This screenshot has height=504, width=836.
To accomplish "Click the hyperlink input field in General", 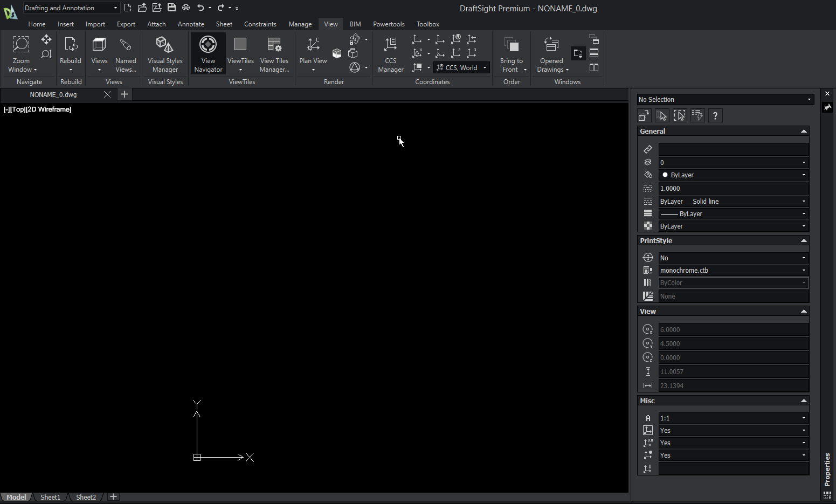I will pos(733,149).
